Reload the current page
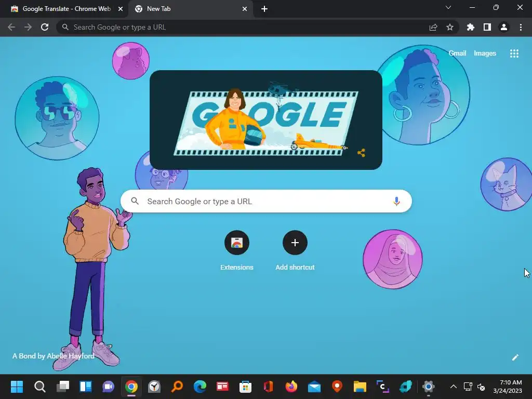The image size is (532, 399). (45, 27)
